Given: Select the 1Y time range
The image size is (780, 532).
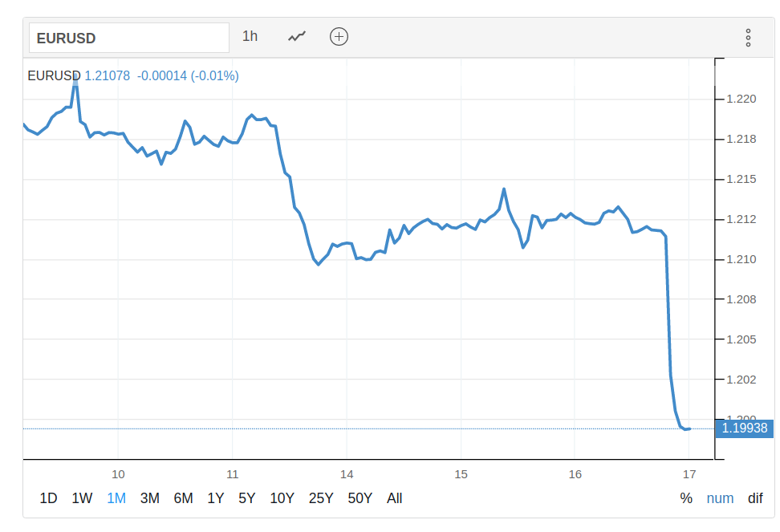Looking at the screenshot, I should click(216, 498).
